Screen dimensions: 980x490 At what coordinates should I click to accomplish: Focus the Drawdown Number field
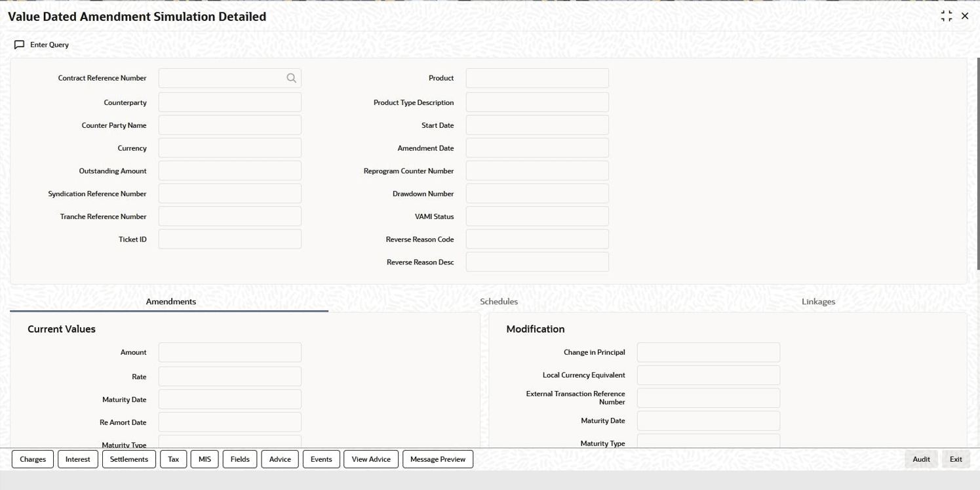pyautogui.click(x=538, y=194)
